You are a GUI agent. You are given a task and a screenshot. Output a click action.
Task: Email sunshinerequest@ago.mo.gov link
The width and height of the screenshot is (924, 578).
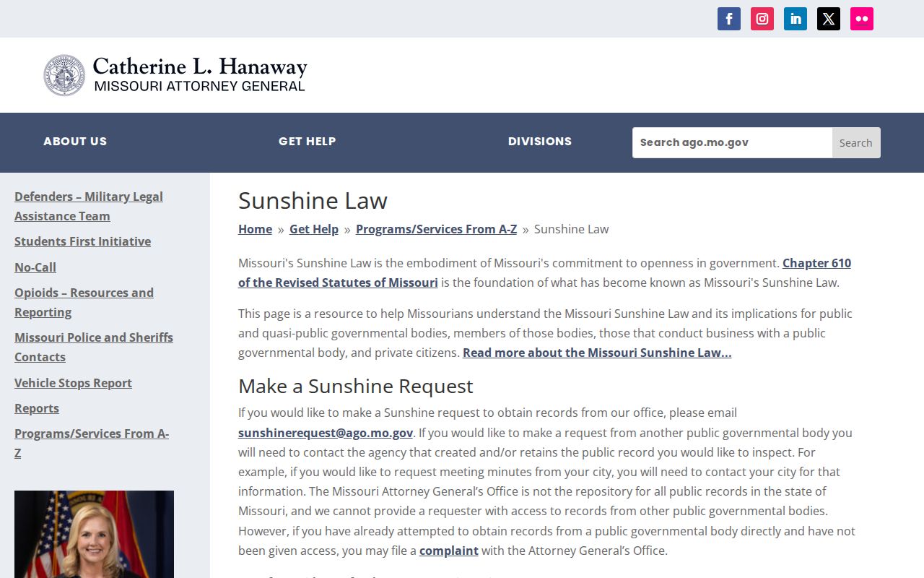click(x=326, y=433)
